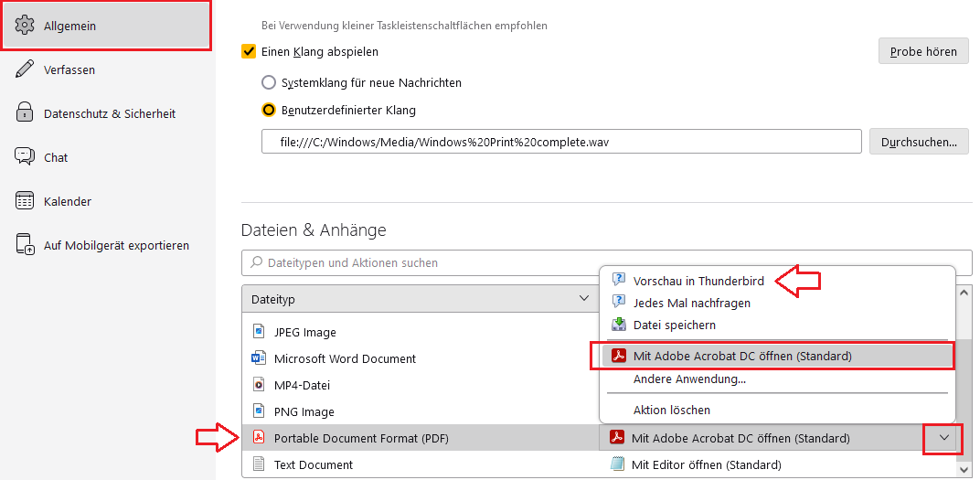Select Benutzerdefinierter Klang radio button
The height and width of the screenshot is (480, 980).
coord(269,111)
